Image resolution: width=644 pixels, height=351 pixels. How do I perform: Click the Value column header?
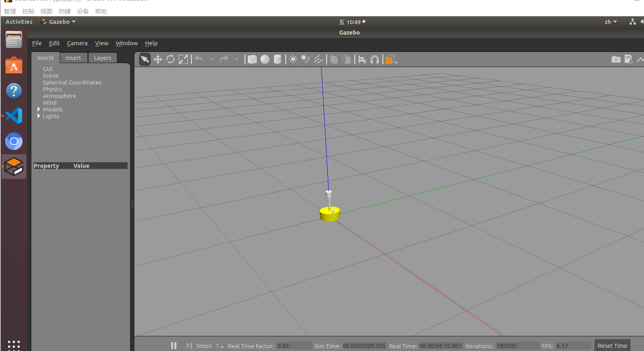(x=81, y=166)
